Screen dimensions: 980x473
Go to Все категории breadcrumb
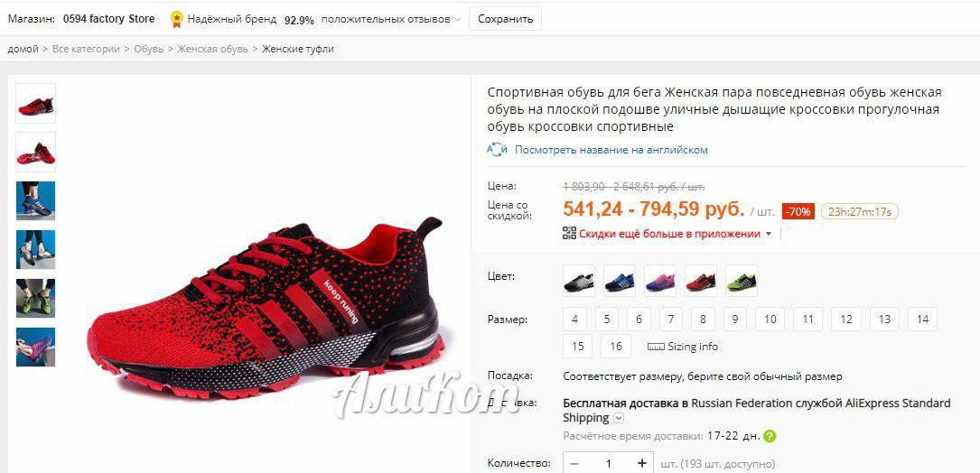(86, 49)
